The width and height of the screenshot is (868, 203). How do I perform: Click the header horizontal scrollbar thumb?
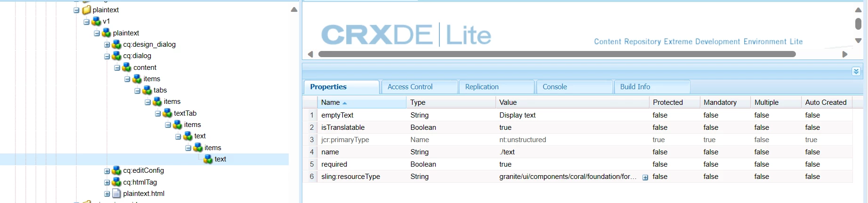tap(557, 54)
